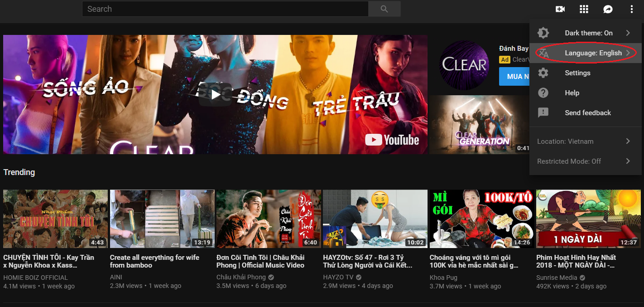Image resolution: width=644 pixels, height=307 pixels.
Task: Expand Restricted Mode: Off submenu arrow
Action: point(628,161)
